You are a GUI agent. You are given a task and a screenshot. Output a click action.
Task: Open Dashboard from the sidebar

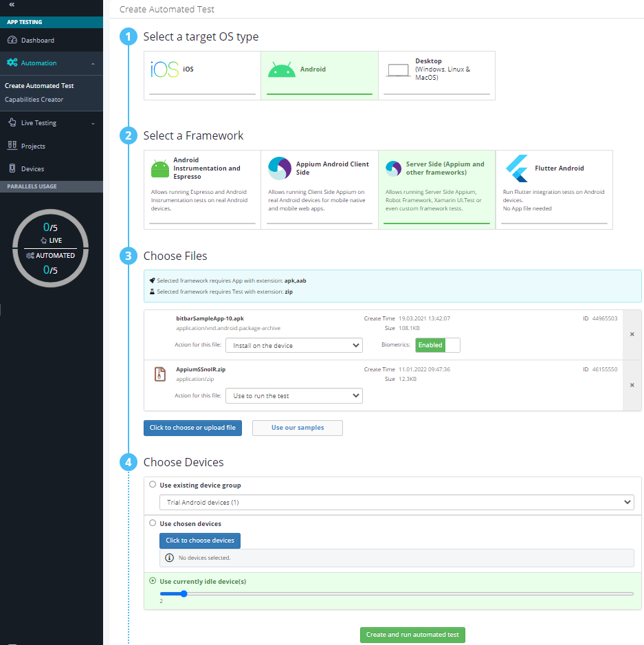[37, 41]
